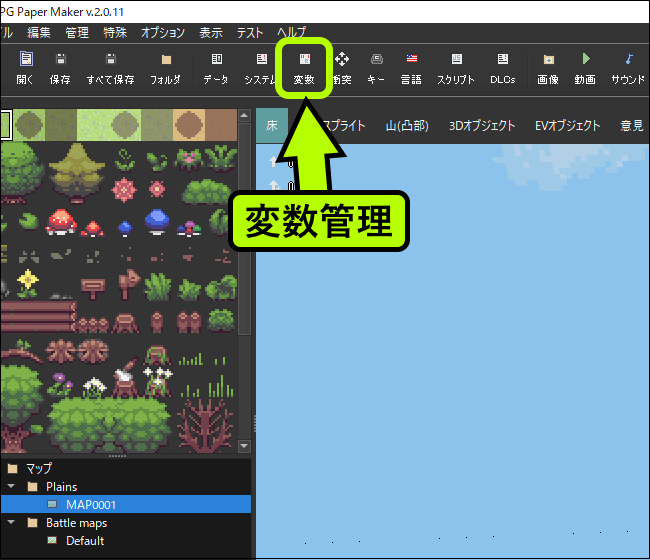650x560 pixels.
Task: Click the 保存 (Save) toolbar icon
Action: pos(60,68)
